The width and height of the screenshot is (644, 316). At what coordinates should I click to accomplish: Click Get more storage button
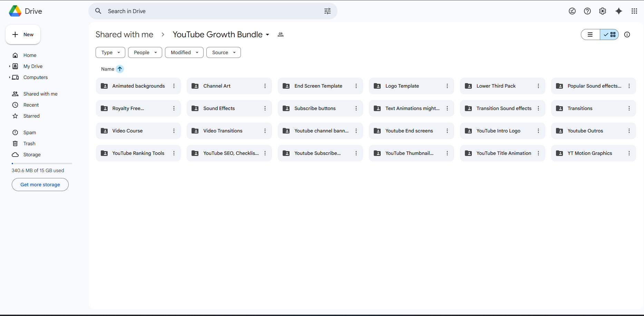40,185
